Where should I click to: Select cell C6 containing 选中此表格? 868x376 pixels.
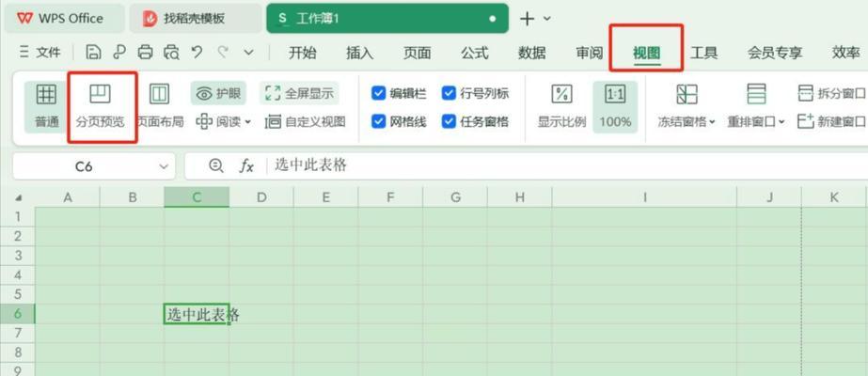(197, 314)
